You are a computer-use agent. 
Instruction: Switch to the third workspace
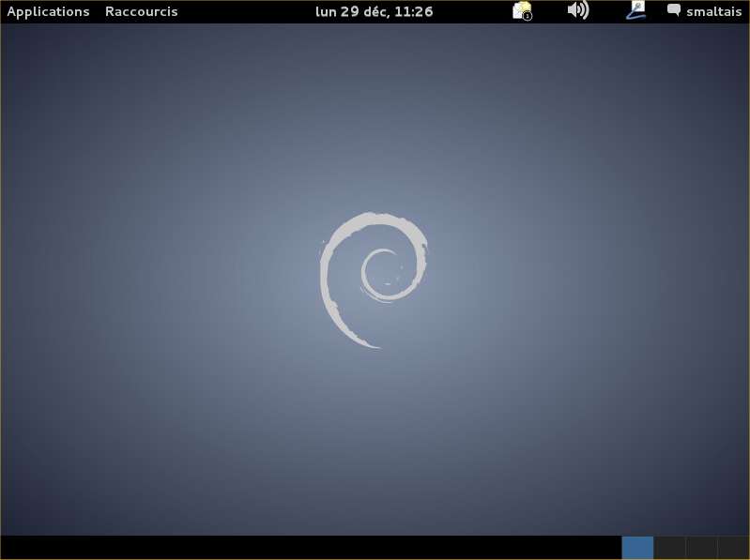click(701, 548)
